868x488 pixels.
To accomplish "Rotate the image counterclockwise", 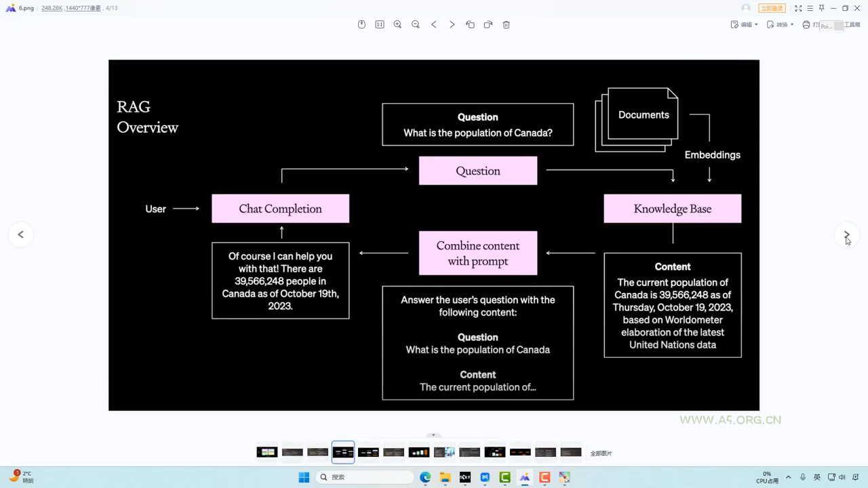I will (x=470, y=24).
